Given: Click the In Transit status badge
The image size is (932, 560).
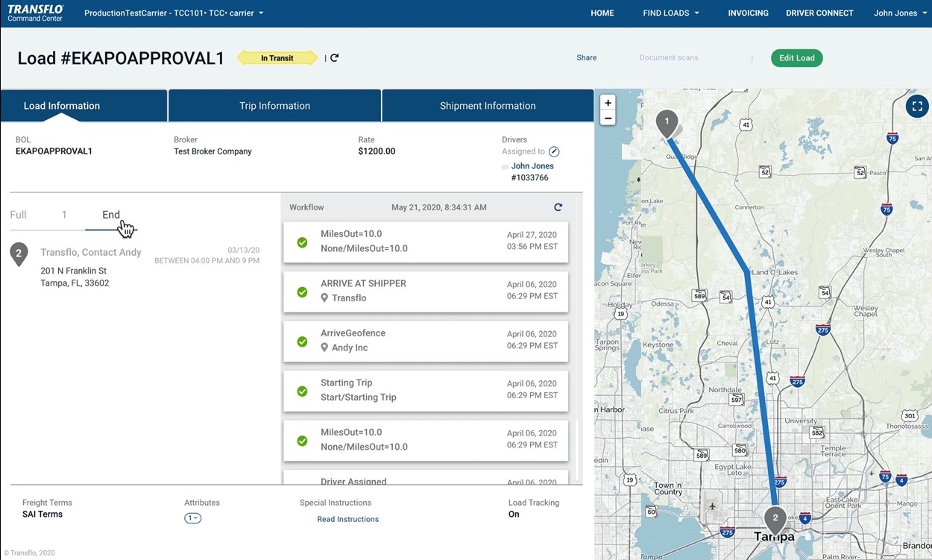Looking at the screenshot, I should [x=277, y=57].
